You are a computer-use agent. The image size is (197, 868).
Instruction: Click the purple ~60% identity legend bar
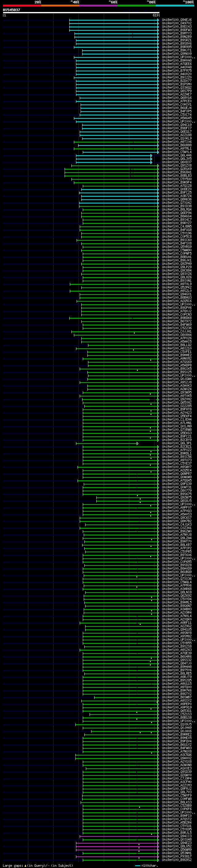click(x=98, y=6)
